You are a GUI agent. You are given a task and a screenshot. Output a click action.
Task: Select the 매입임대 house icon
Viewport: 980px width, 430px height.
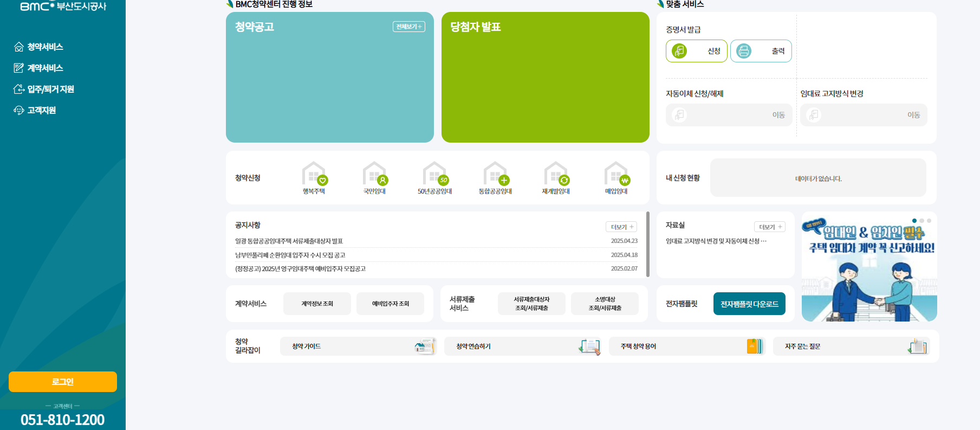pos(616,174)
